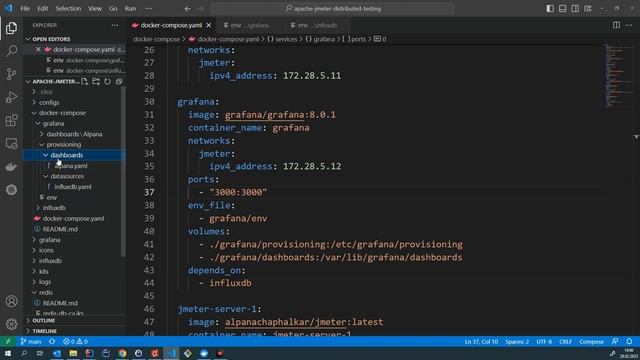This screenshot has width=640, height=360.
Task: Open the Go menu
Action: pos(113,9)
